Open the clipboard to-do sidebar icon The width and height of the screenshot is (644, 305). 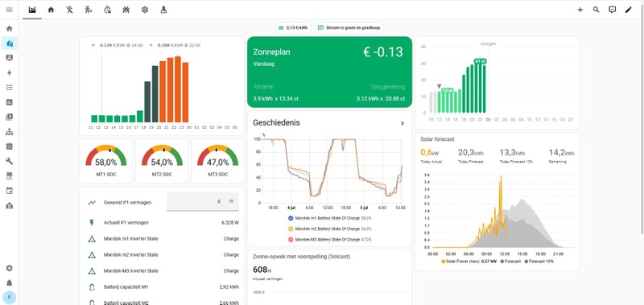point(10,146)
